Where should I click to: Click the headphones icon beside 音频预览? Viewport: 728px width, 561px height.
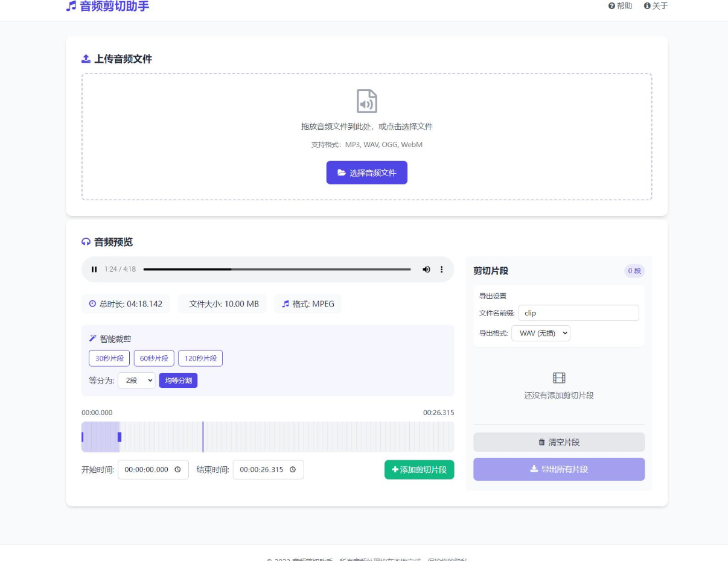pos(86,242)
